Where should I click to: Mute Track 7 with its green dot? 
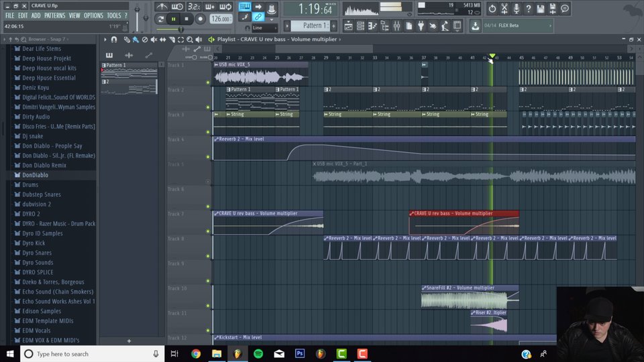coord(208,231)
